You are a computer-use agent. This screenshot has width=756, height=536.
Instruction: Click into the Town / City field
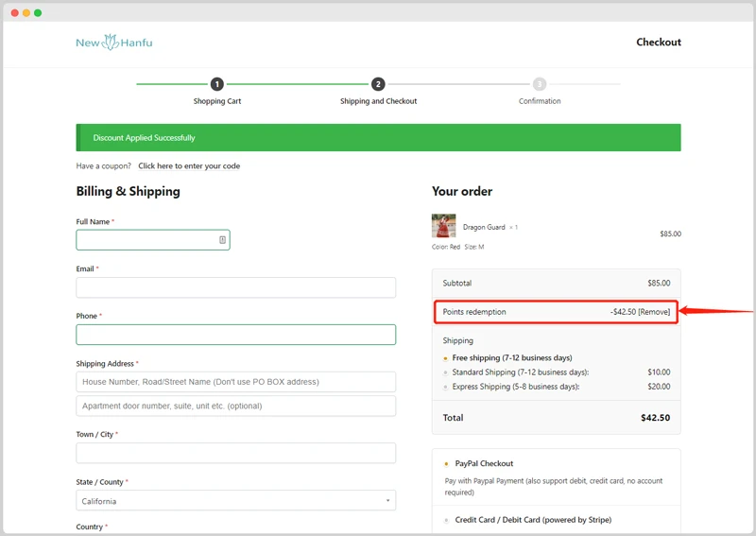pos(235,453)
